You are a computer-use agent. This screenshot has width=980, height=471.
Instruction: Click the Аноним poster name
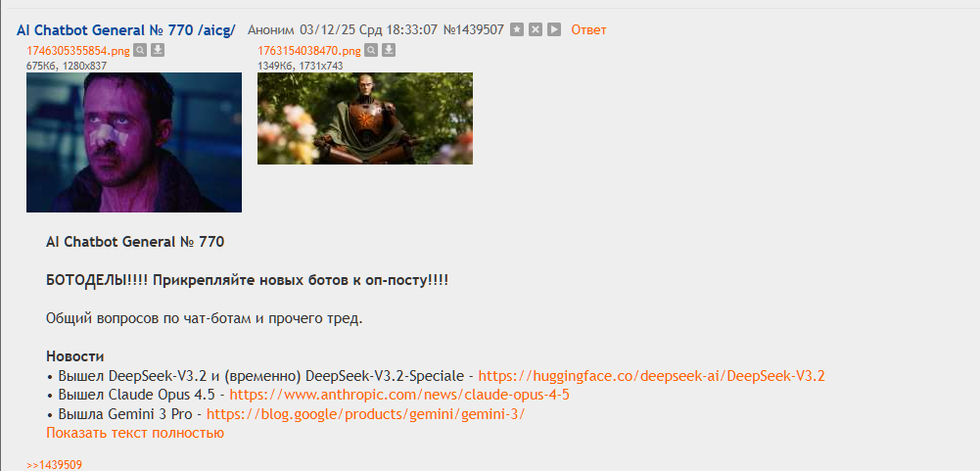click(270, 29)
